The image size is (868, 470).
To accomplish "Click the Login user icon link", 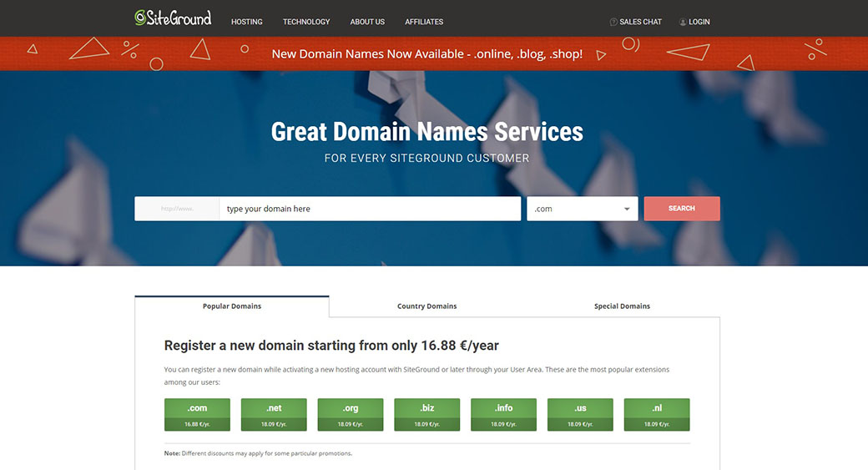I will pyautogui.click(x=694, y=22).
